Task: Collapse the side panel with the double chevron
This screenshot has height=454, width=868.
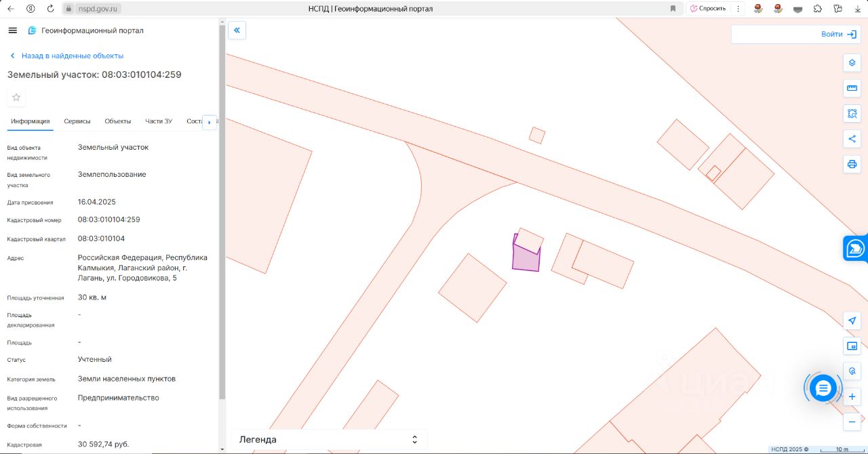Action: (237, 30)
